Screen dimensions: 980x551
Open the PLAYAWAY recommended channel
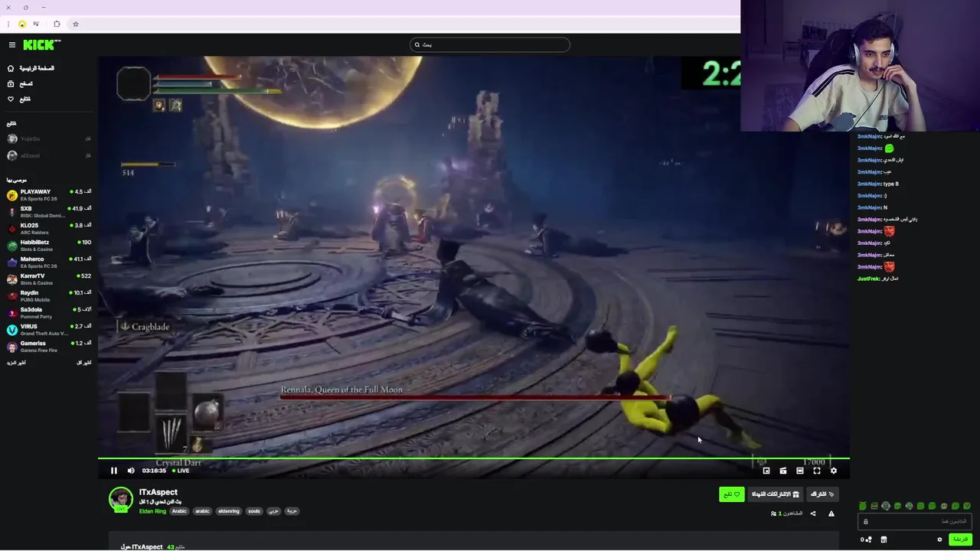click(x=48, y=195)
